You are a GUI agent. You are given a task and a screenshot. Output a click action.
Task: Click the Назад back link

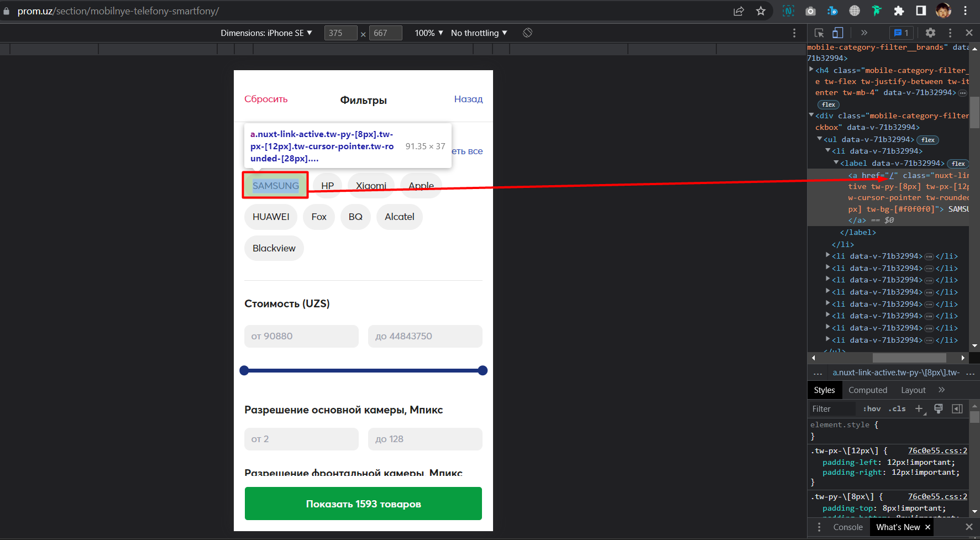point(468,99)
